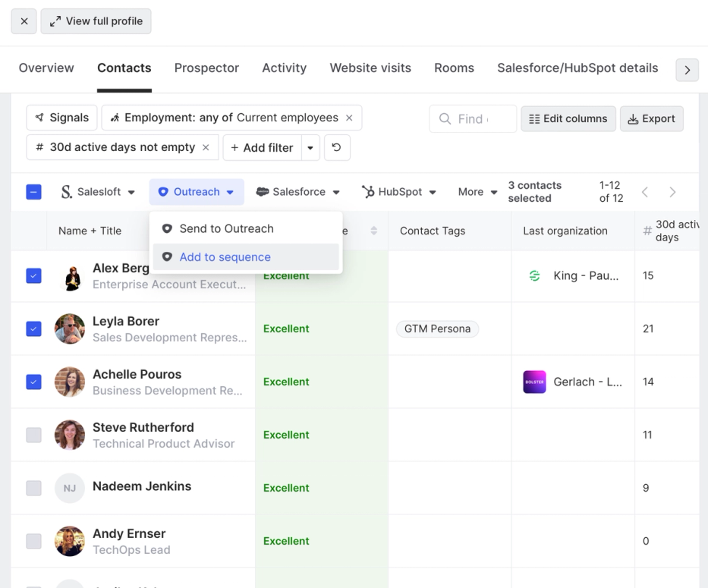Click the NJ initials avatar
This screenshot has height=588, width=708.
click(x=70, y=488)
